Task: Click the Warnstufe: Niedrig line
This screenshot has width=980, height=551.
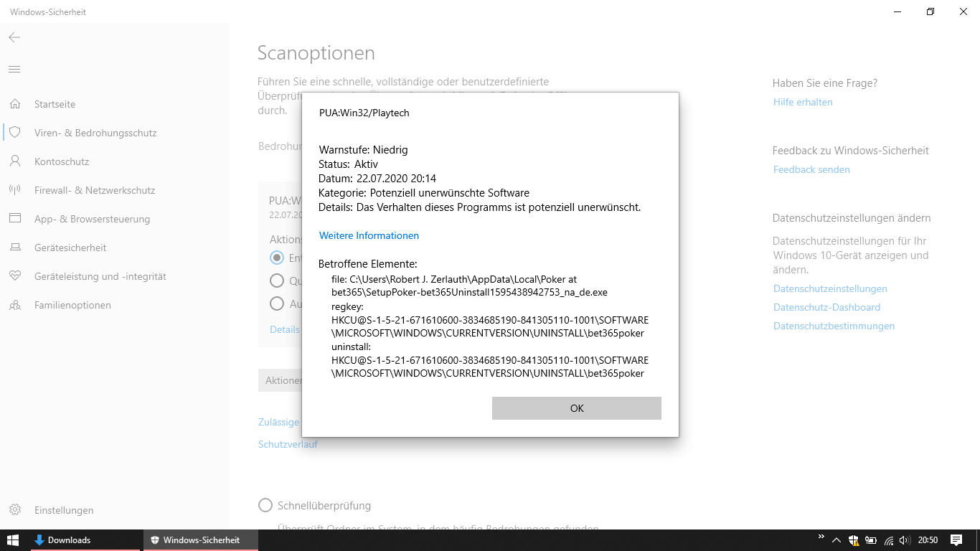Action: pyautogui.click(x=363, y=150)
